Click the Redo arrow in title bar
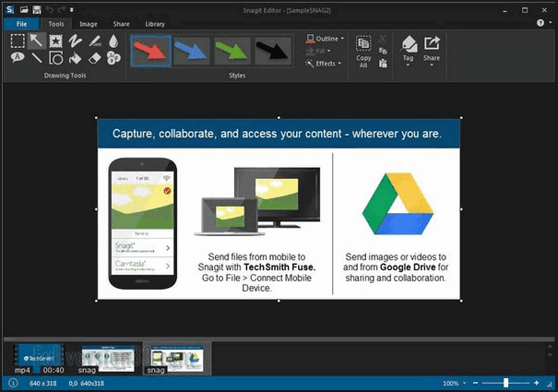The height and width of the screenshot is (392, 558). tap(62, 9)
